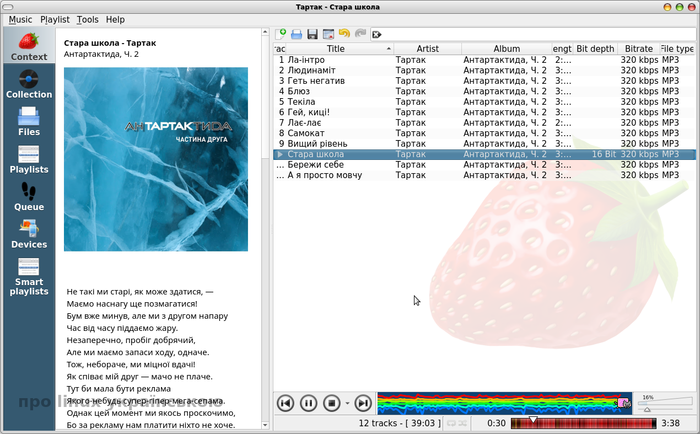Image resolution: width=700 pixels, height=434 pixels.
Task: Click the '12 tracks - [ 39:03 ]' status text
Action: tap(400, 423)
